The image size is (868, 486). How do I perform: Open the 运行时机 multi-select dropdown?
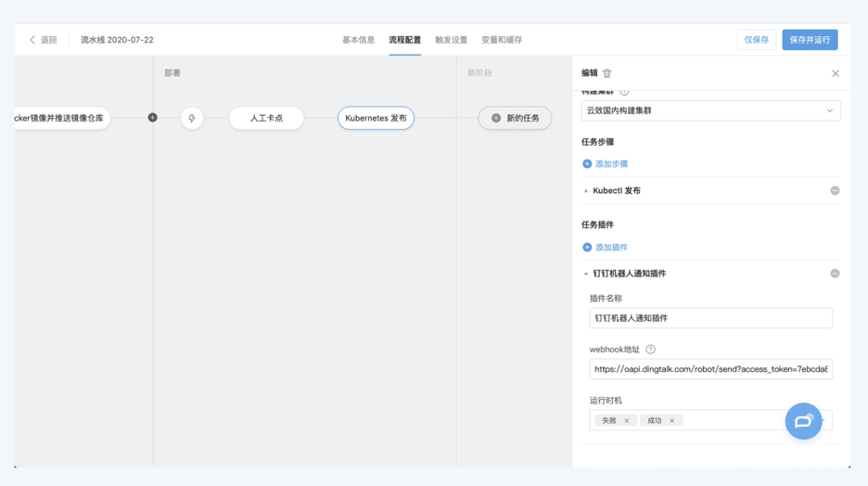coord(710,421)
